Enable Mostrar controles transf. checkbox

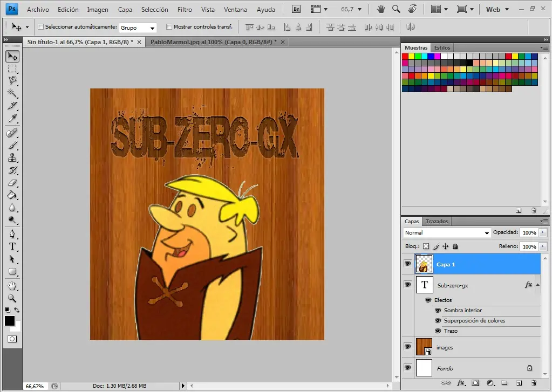pos(169,27)
